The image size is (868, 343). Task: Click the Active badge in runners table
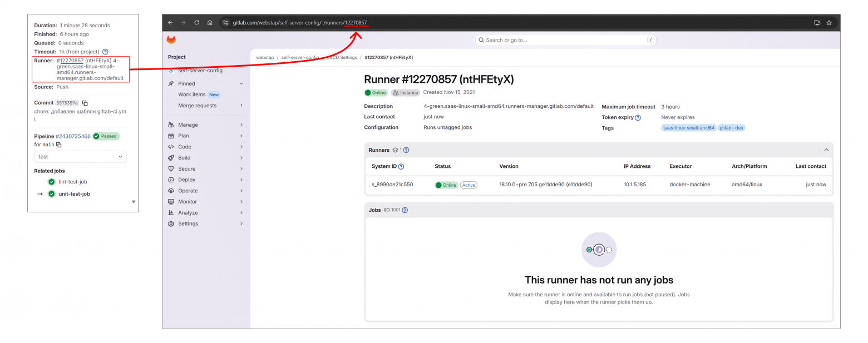point(468,185)
